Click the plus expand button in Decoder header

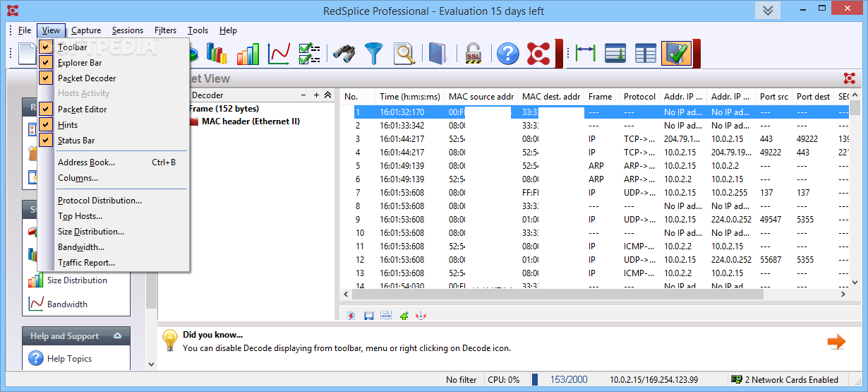click(x=316, y=95)
